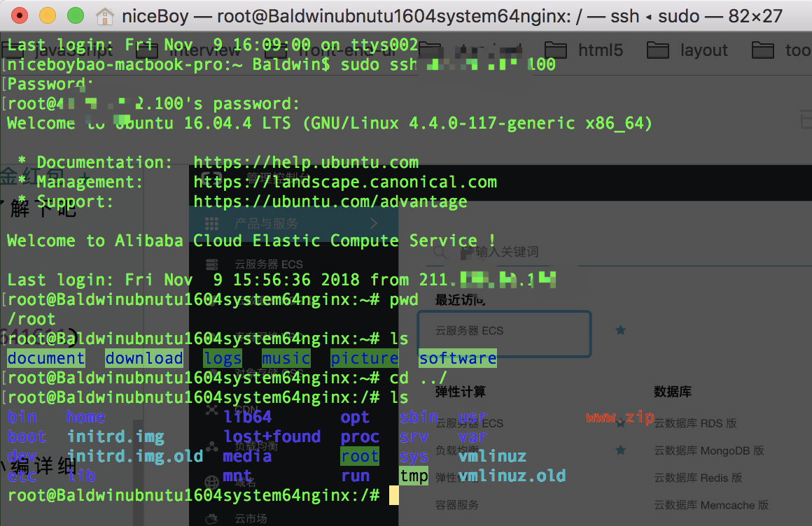Open 云服务器 ECS in console sidebar

(268, 264)
